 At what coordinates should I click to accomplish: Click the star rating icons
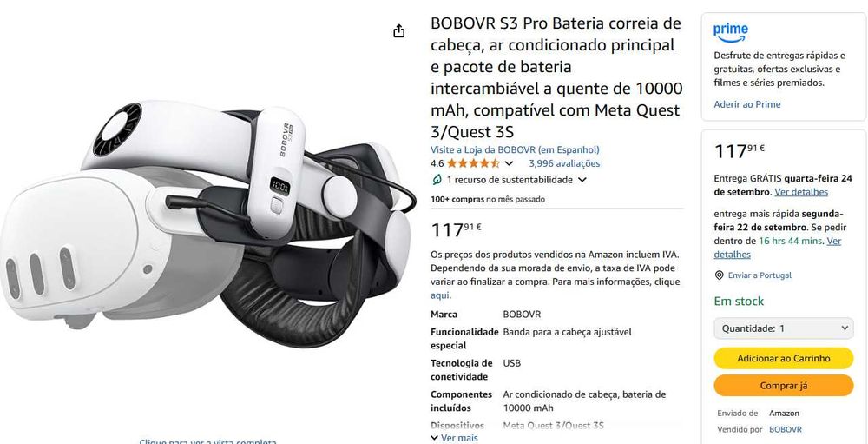point(473,163)
